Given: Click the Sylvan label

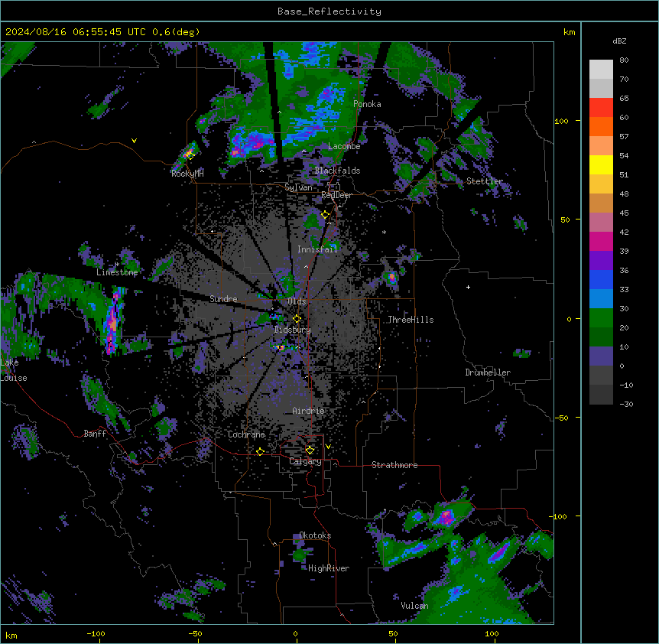Looking at the screenshot, I should click(x=298, y=187).
